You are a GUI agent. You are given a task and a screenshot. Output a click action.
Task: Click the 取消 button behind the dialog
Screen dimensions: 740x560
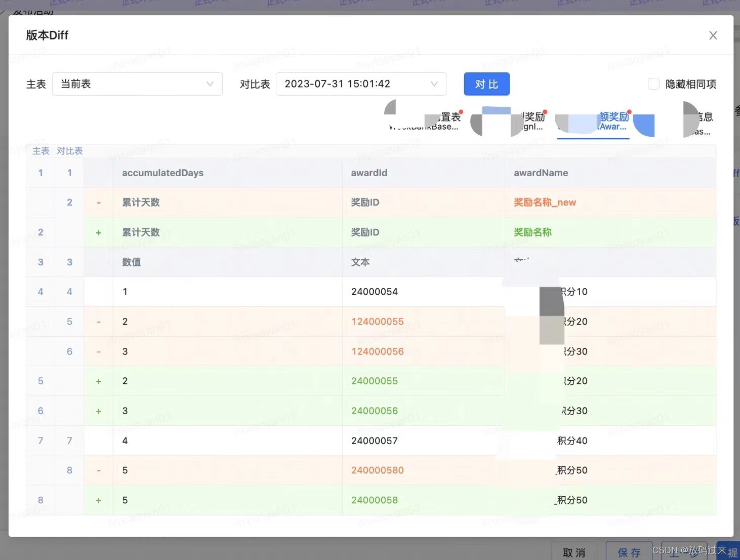(x=574, y=552)
